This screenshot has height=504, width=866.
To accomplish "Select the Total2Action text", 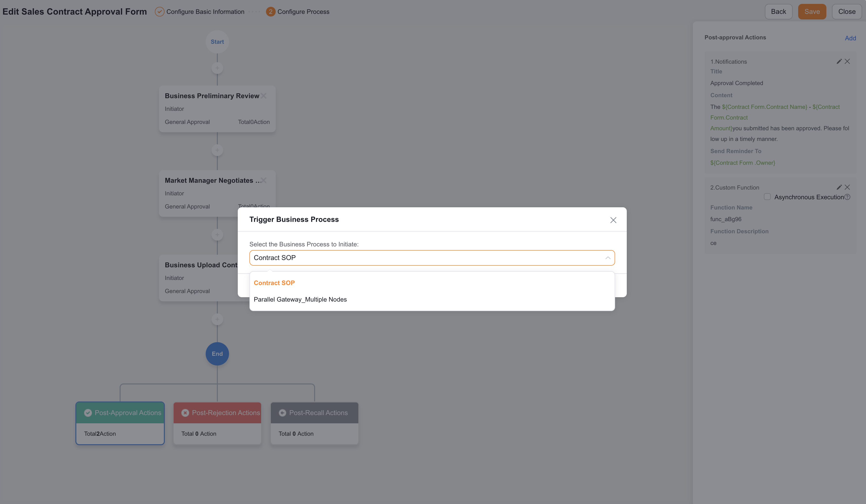I will click(100, 434).
